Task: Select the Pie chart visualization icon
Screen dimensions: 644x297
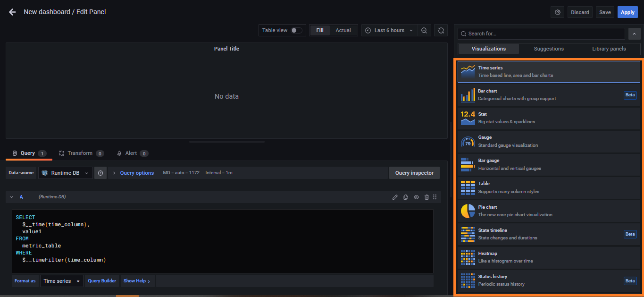Action: coord(468,211)
